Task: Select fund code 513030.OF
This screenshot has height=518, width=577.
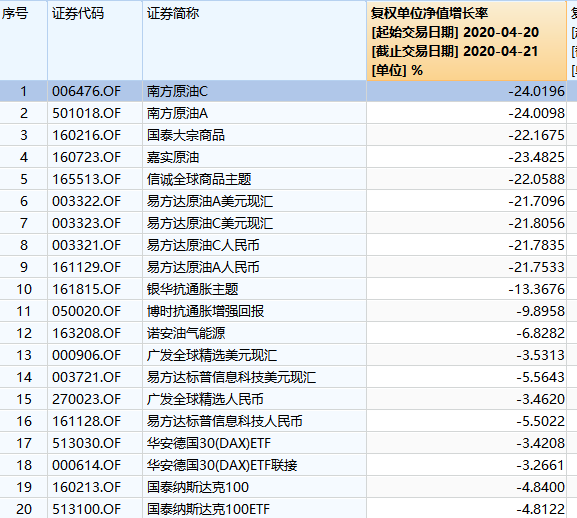Action: point(86,443)
